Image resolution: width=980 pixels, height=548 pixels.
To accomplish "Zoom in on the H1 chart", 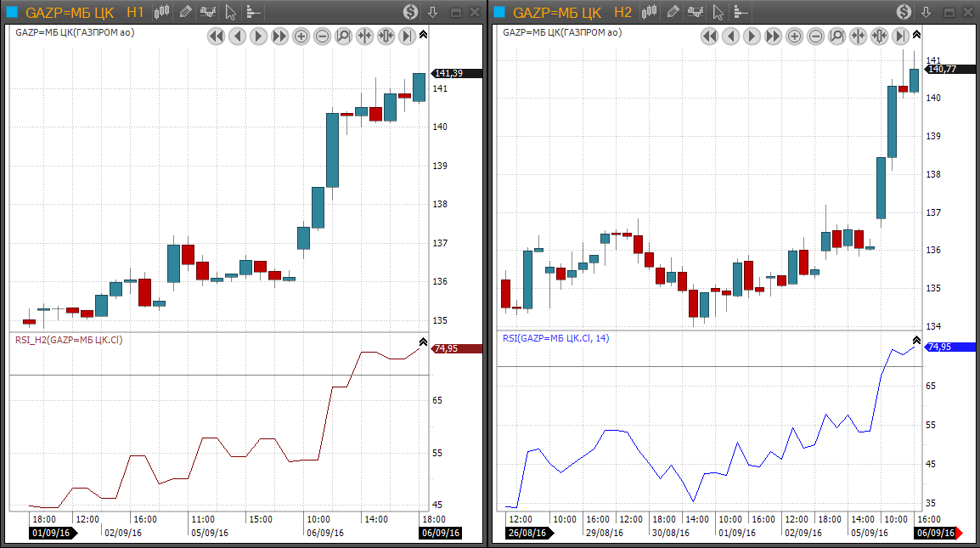I will point(301,36).
